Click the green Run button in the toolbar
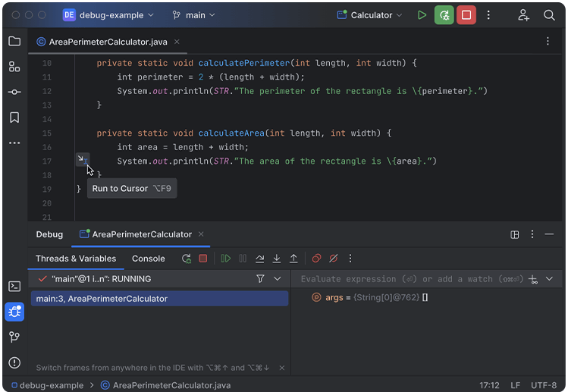The height and width of the screenshot is (392, 568). coord(422,15)
